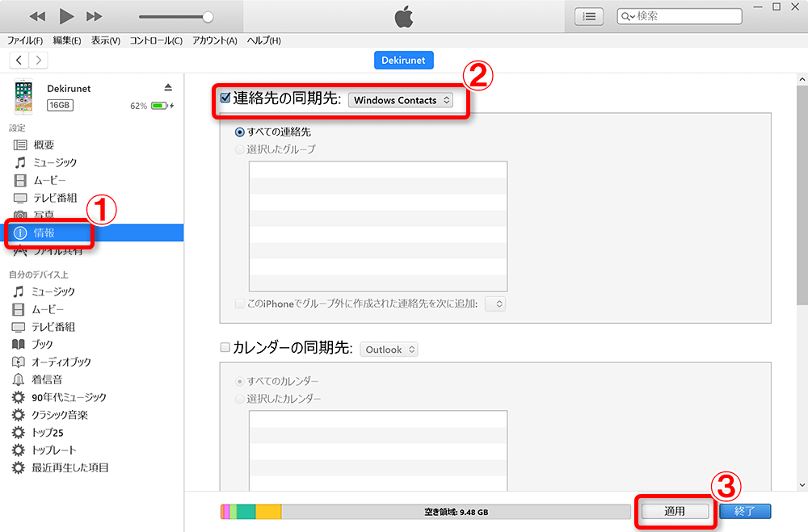Click the rewind previous track icon

tap(38, 16)
